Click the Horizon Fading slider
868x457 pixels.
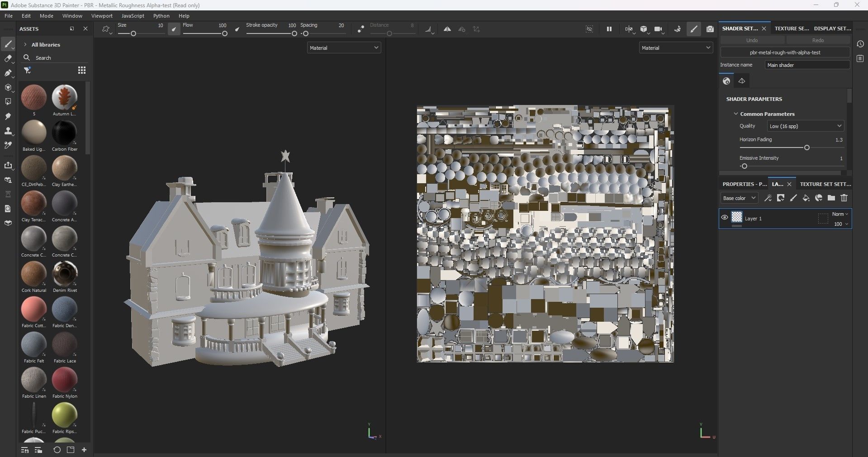(791, 148)
